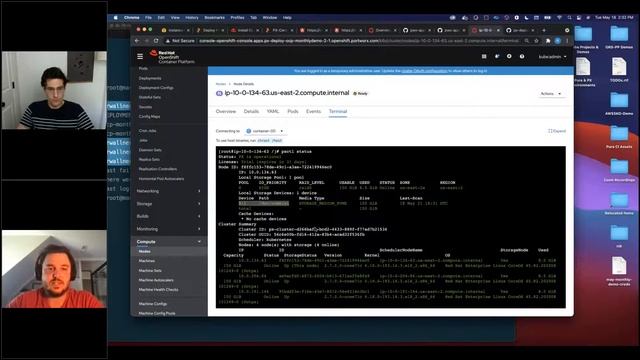The width and height of the screenshot is (640, 360).
Task: Click the Nodes breadcrumb link
Action: pyautogui.click(x=220, y=84)
